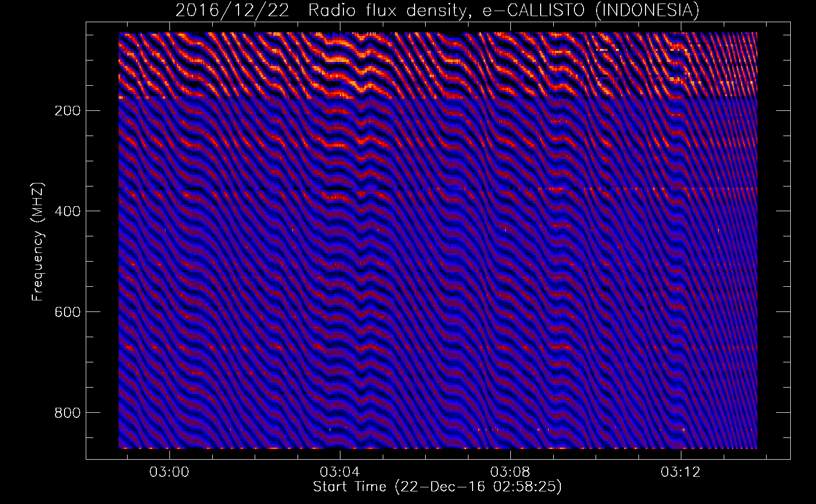
Task: Click the 400 frequency tick label
Action: 67,211
